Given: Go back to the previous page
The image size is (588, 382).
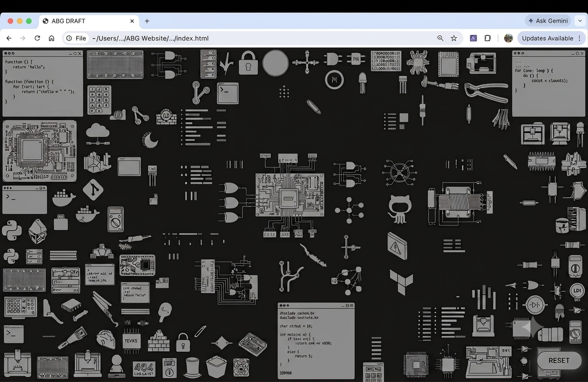Looking at the screenshot, I should pos(9,38).
